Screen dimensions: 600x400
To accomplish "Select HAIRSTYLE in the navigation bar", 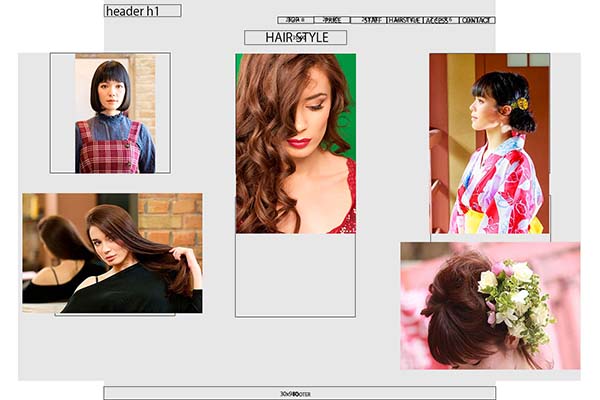I will point(404,20).
